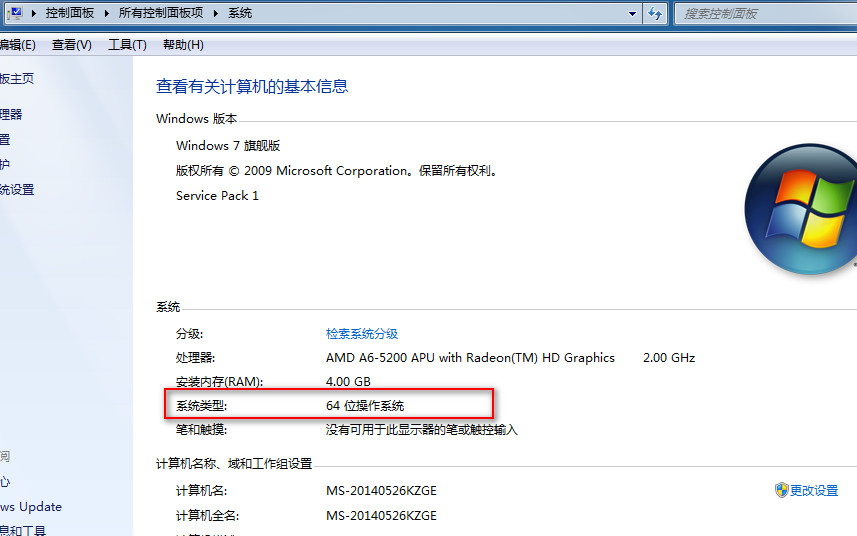Click the 系统 breadcrumb segment
This screenshot has width=857, height=536.
[x=240, y=13]
